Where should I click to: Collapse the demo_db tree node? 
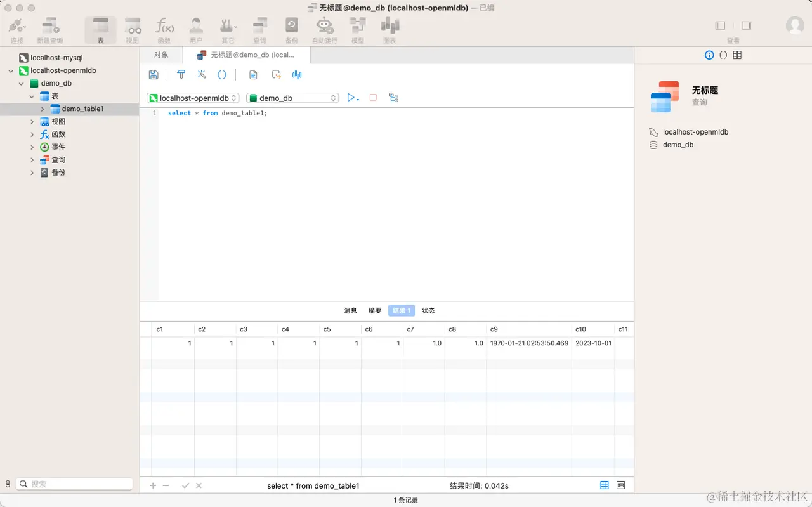(22, 84)
